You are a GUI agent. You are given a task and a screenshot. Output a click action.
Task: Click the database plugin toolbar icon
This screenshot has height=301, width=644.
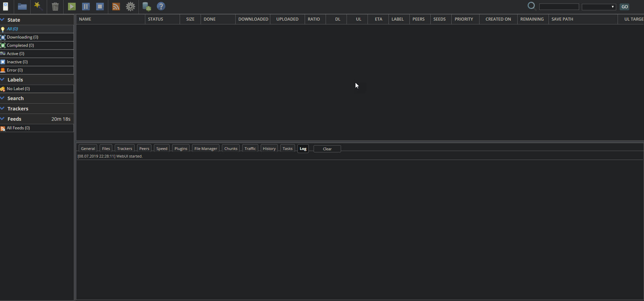coord(147,7)
